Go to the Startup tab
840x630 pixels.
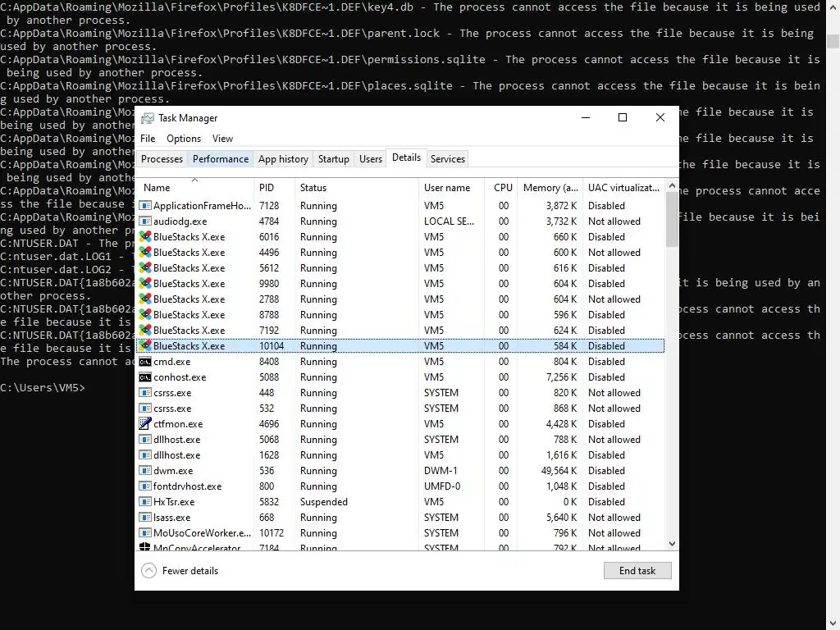[333, 159]
